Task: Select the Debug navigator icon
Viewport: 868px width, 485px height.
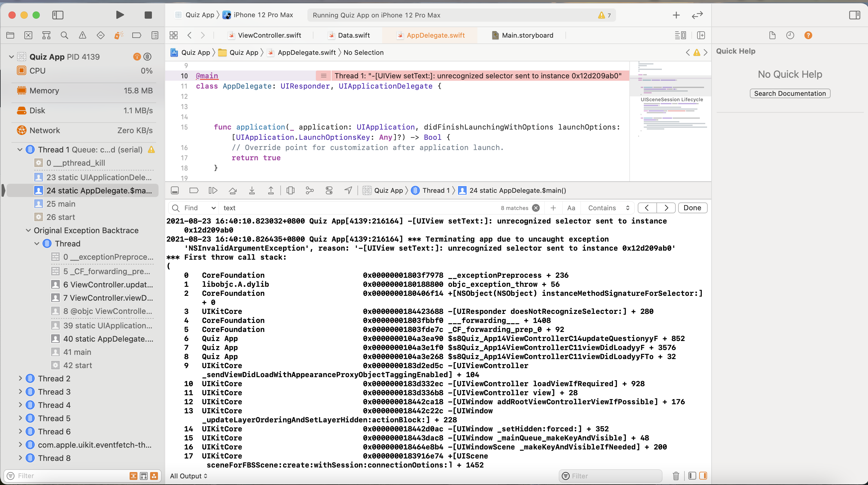Action: point(119,35)
